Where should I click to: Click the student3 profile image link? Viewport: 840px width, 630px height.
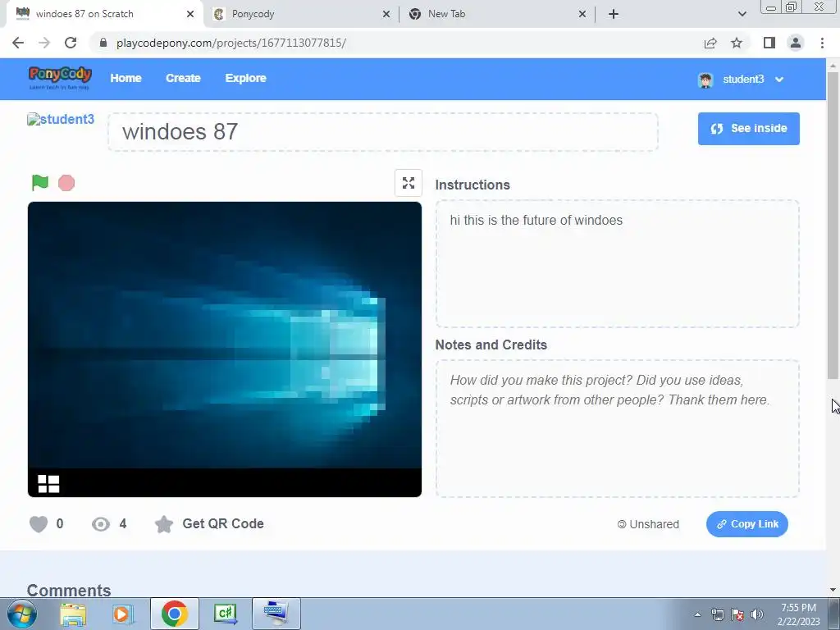(x=61, y=120)
